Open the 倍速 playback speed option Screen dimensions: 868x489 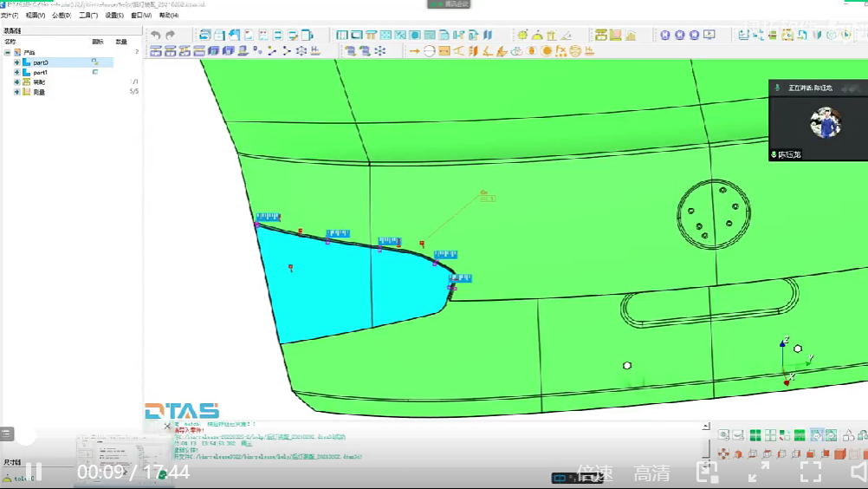click(594, 473)
